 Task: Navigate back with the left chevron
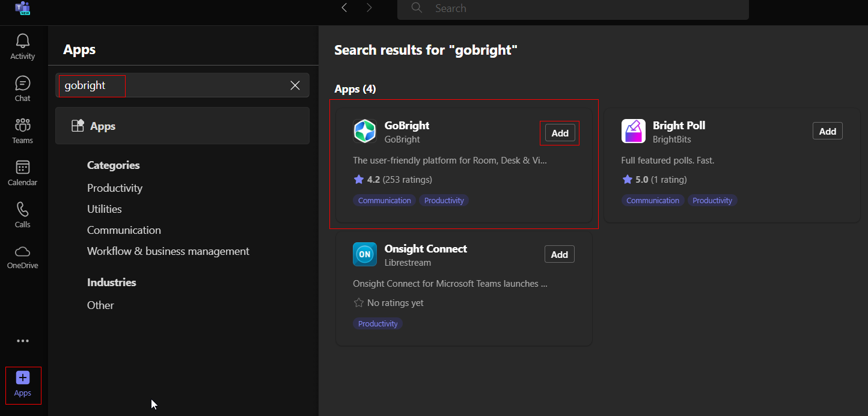(x=344, y=8)
